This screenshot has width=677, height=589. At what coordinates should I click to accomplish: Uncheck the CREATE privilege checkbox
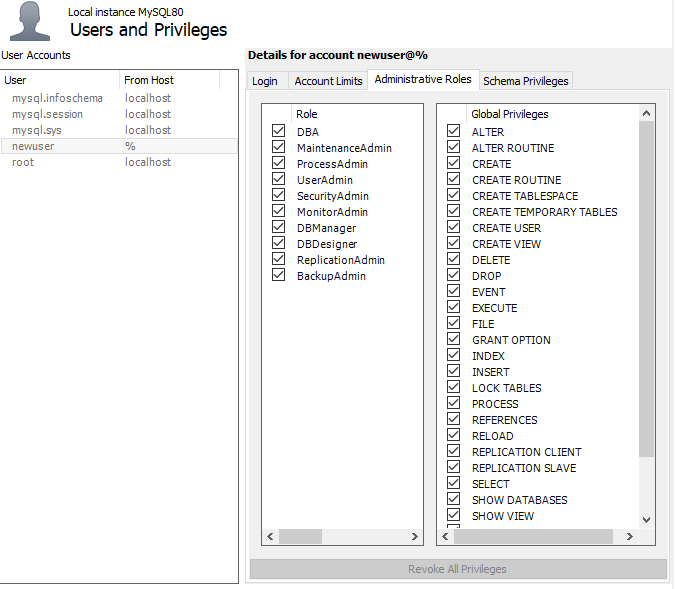[453, 163]
